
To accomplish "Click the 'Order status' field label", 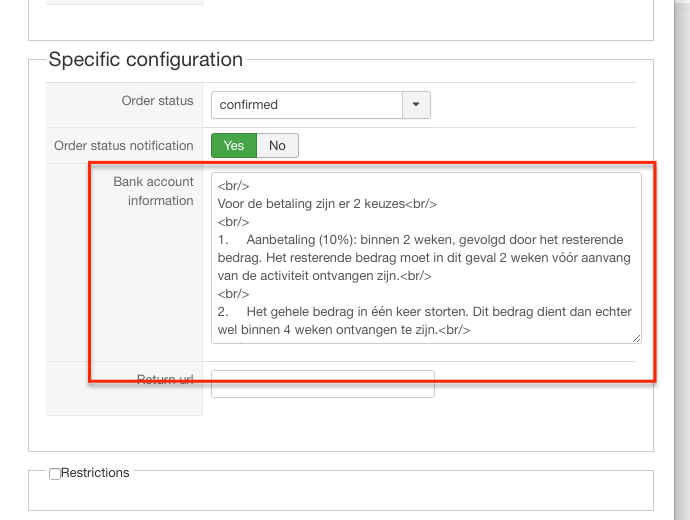I will pos(157,101).
